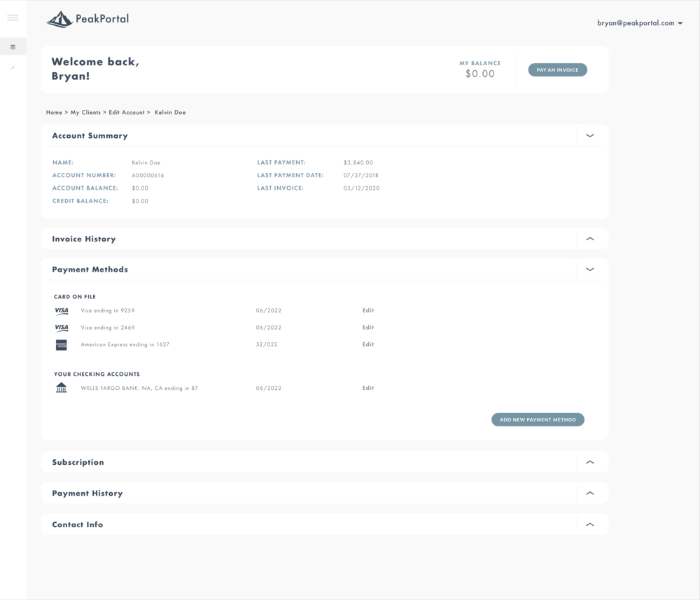The height and width of the screenshot is (600, 700).
Task: Click the Subscription heading
Action: coord(78,462)
